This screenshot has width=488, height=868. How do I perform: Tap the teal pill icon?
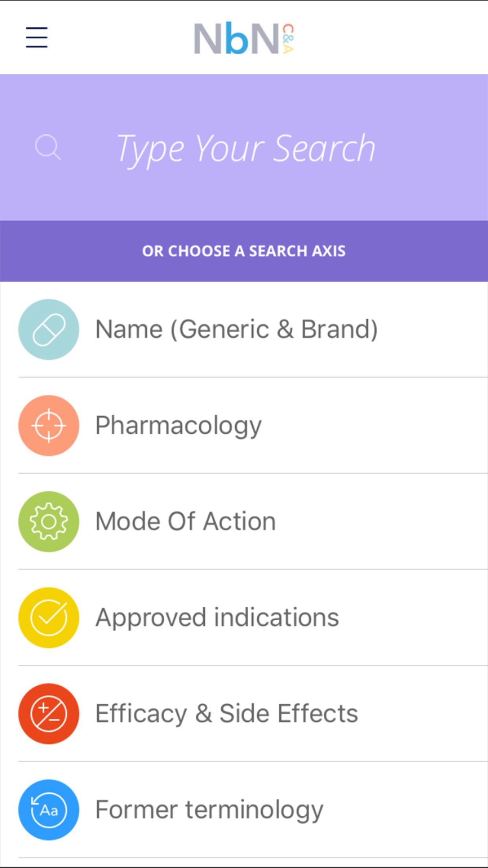(49, 329)
